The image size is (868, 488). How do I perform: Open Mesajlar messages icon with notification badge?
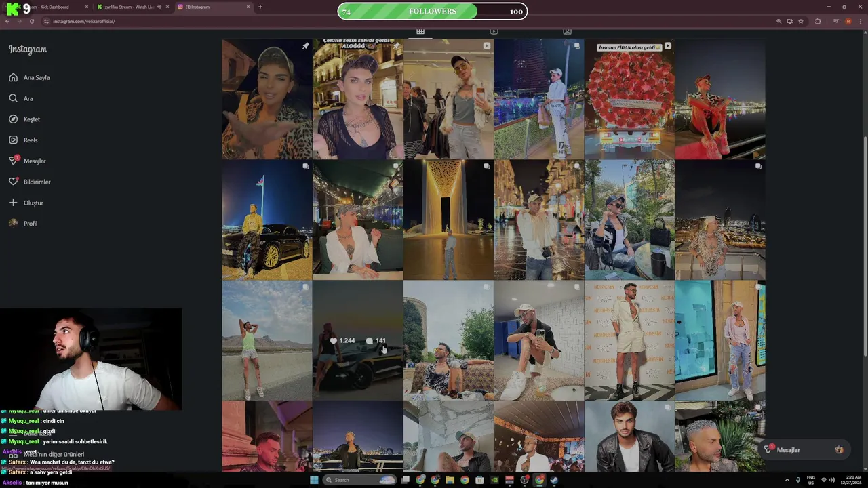[13, 161]
